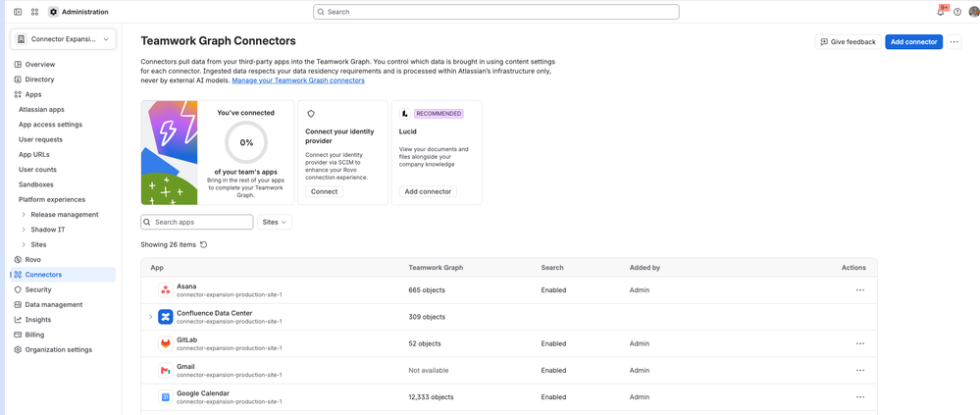Open Sandboxes in the sidebar
980x415 pixels.
point(35,184)
